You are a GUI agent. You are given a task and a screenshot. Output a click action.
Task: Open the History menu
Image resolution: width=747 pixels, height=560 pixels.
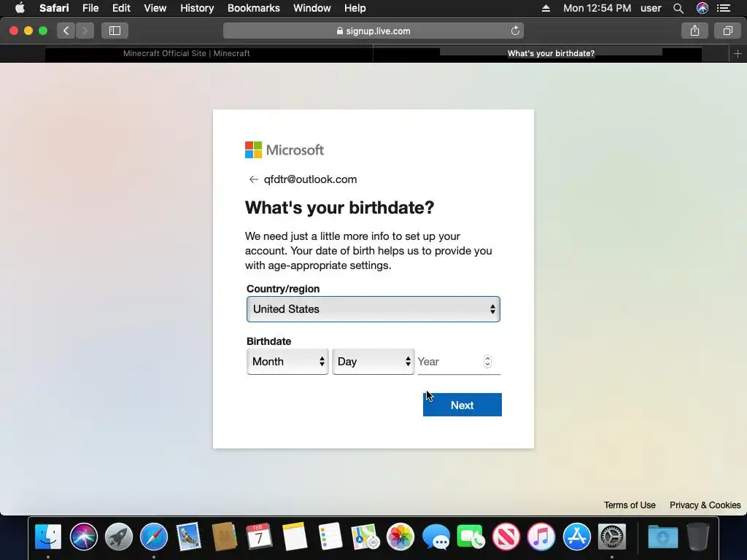tap(197, 8)
